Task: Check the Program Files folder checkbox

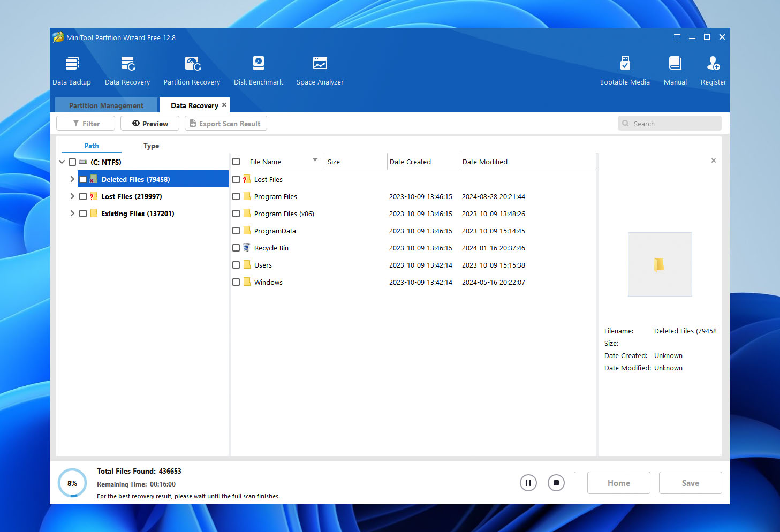Action: [x=236, y=197]
